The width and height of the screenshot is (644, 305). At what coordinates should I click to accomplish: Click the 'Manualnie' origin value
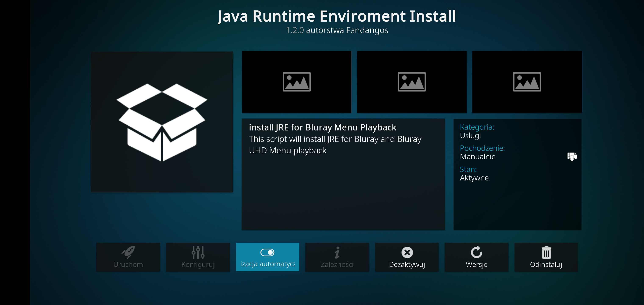(x=477, y=157)
